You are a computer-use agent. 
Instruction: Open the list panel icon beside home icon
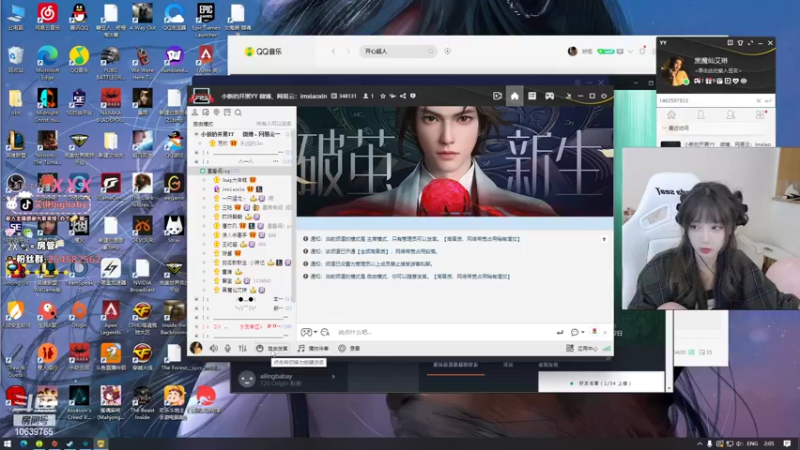(x=532, y=96)
